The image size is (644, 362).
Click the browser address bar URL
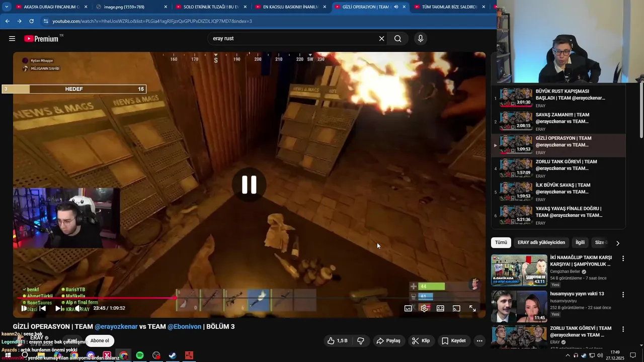152,21
